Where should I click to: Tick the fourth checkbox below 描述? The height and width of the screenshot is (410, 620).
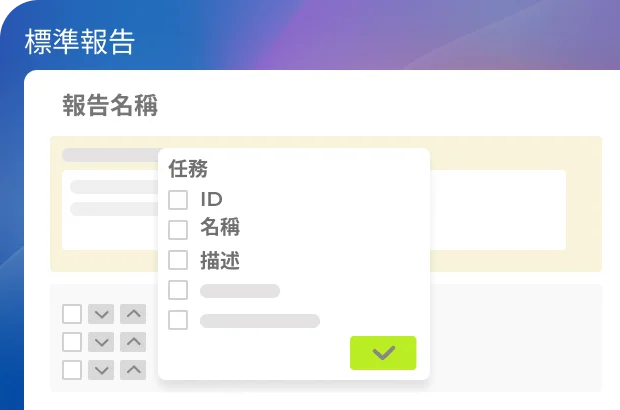[x=178, y=290]
